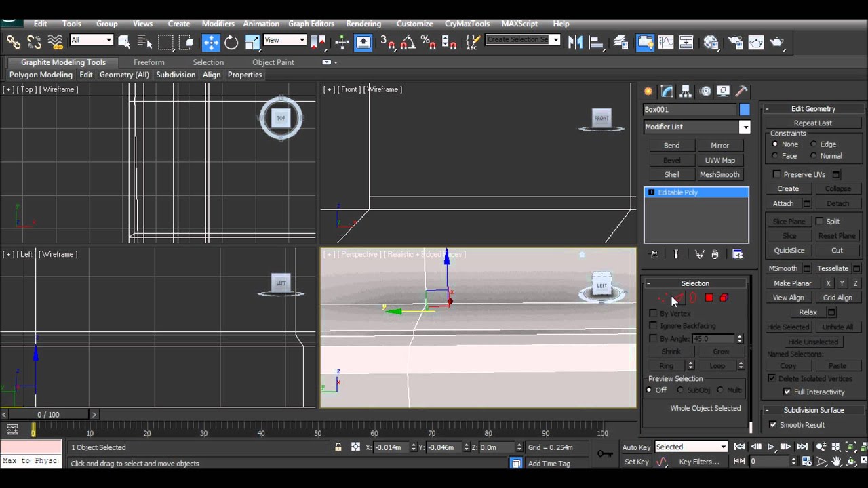Click the Pan View hand icon
Viewport: 868px width, 488px height.
836,462
